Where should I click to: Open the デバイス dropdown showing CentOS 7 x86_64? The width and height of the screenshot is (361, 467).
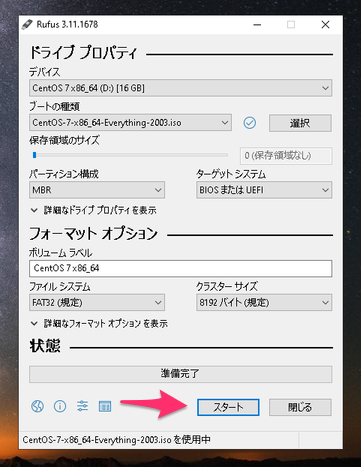(x=181, y=88)
